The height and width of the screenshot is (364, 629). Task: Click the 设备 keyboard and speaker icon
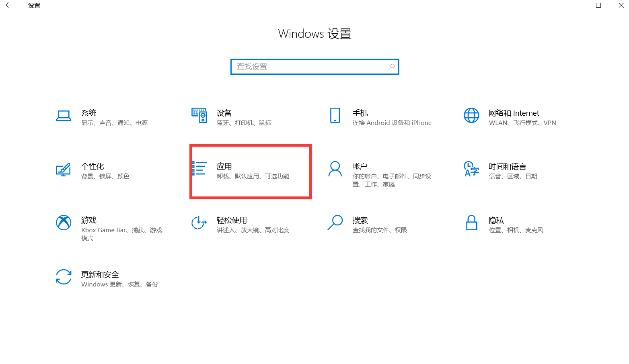(x=199, y=115)
